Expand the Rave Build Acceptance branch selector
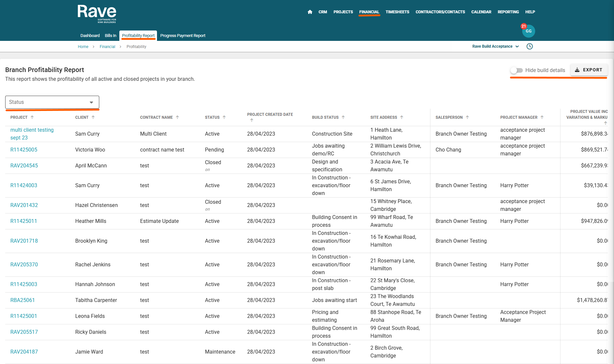Viewport: 614px width, 364px height. pos(495,46)
